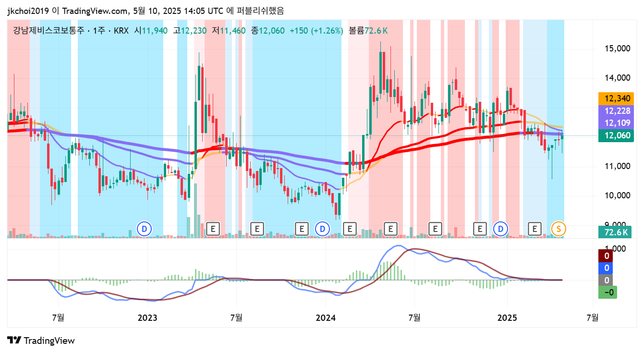Click the 14,000 price axis label

(618, 78)
